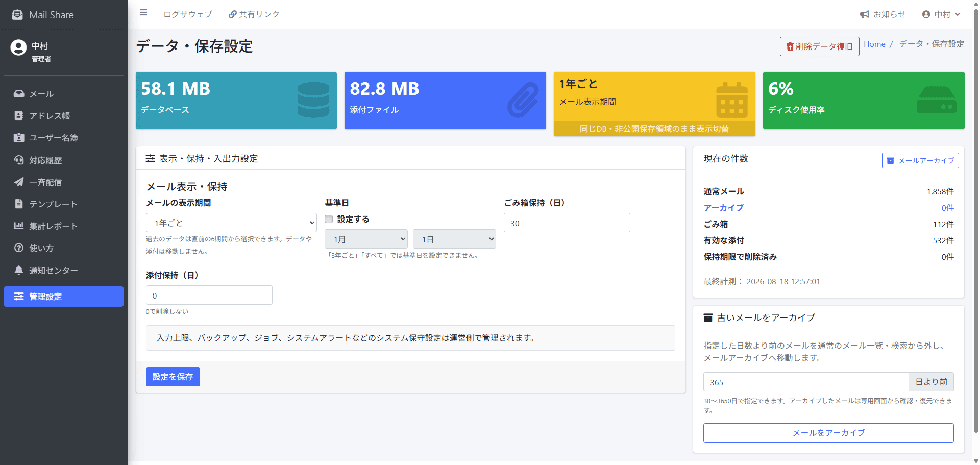This screenshot has height=465, width=980.
Task: Toggle the hamburger sidebar menu icon
Action: (143, 13)
